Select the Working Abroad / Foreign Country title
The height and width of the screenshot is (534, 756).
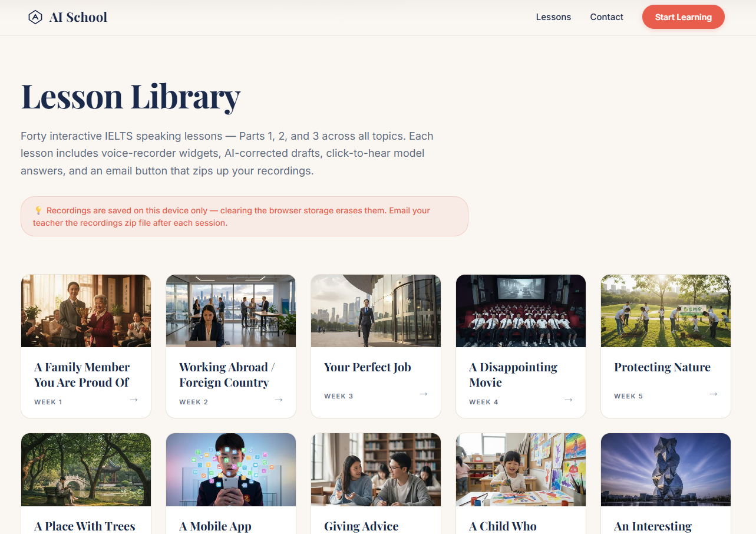coord(227,375)
